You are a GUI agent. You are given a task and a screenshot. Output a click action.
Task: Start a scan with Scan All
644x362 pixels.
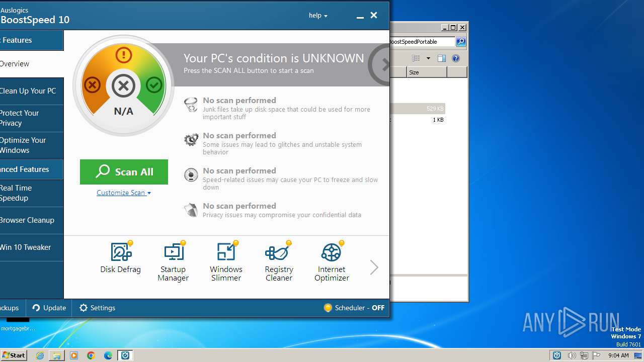coord(124,172)
